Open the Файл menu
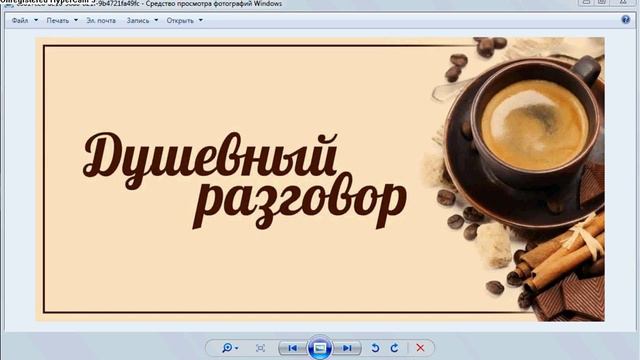The height and width of the screenshot is (360, 640). (x=20, y=20)
